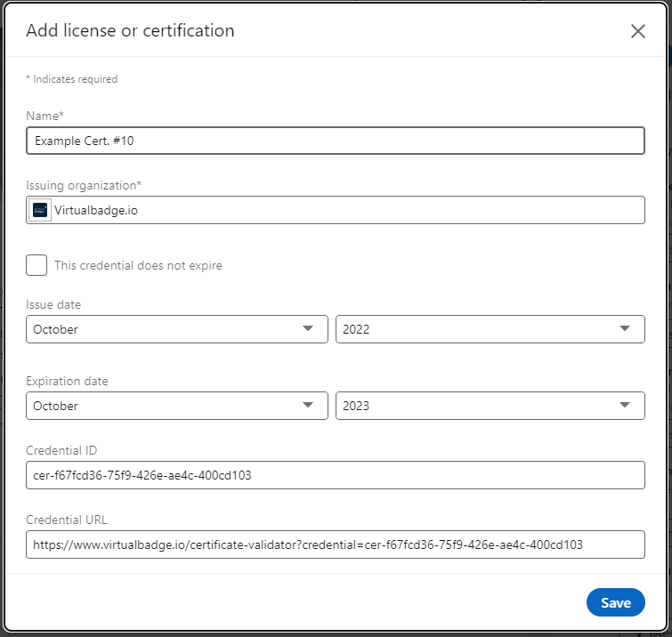
Task: Tick 'This credential does not expire' checkbox
Action: (36, 265)
